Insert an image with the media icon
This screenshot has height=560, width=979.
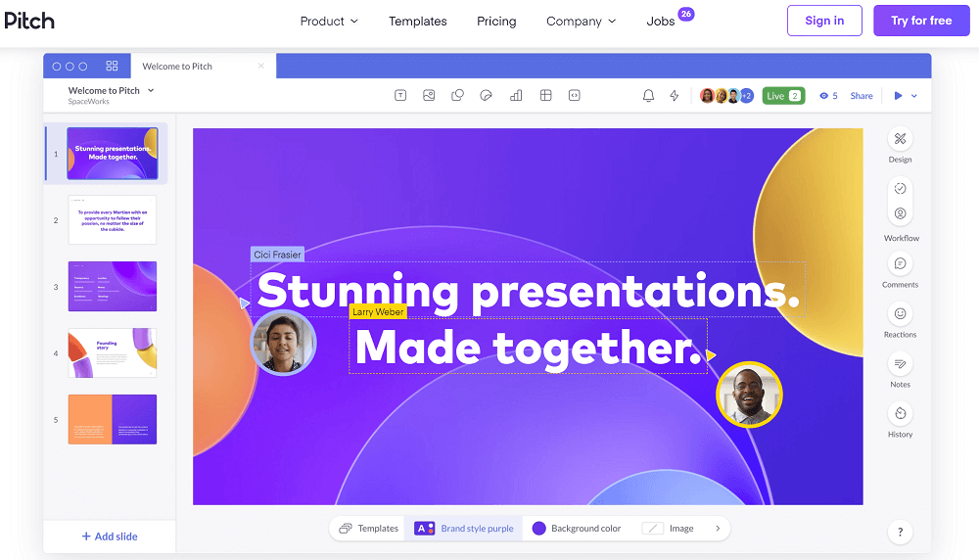point(429,96)
